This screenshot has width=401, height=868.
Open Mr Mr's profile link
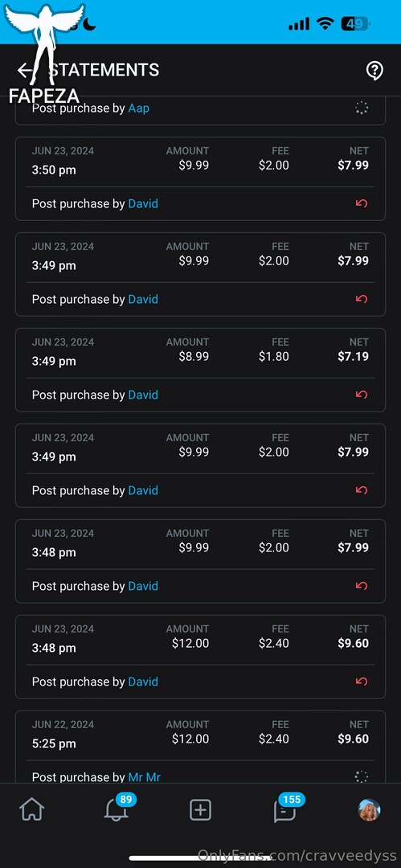pyautogui.click(x=144, y=777)
